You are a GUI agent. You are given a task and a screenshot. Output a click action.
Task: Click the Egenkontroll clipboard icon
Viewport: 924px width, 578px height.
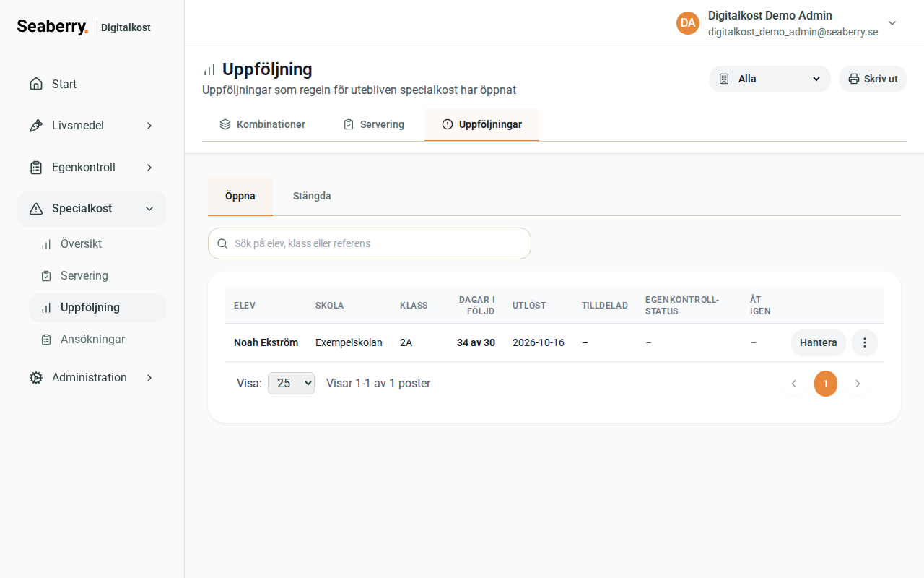(x=36, y=168)
